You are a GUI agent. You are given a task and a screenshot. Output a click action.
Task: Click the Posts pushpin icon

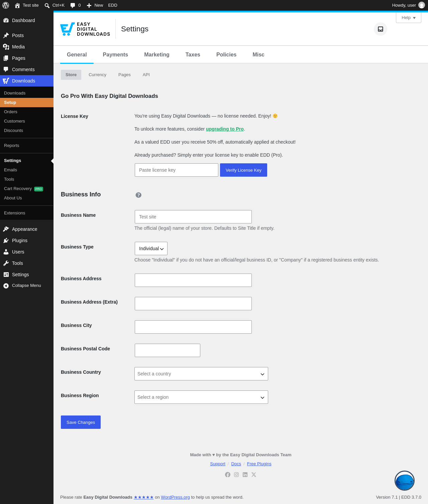point(6,35)
